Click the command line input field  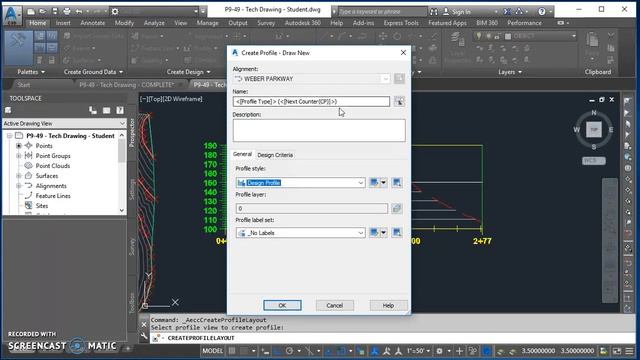coord(392,338)
